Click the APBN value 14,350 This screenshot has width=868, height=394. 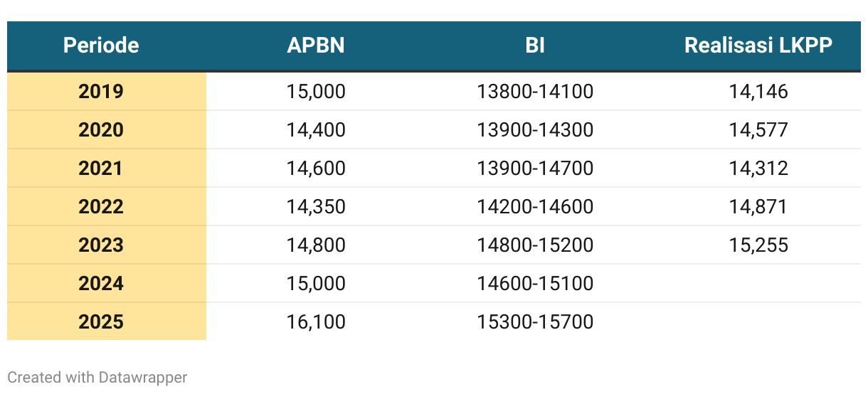pos(316,207)
